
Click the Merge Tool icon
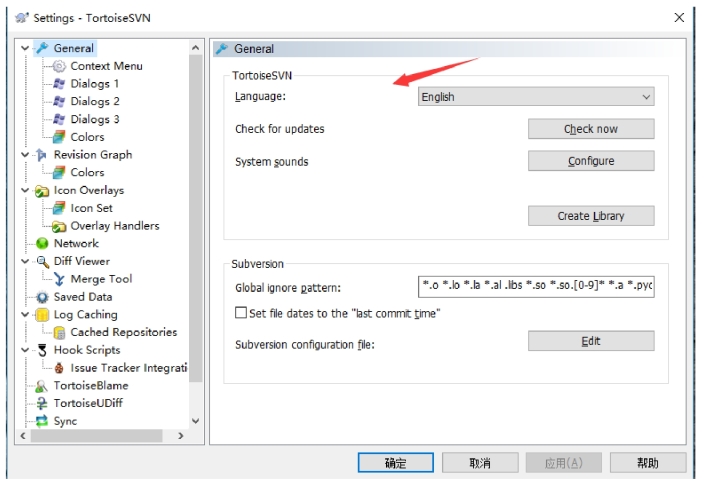(x=59, y=279)
